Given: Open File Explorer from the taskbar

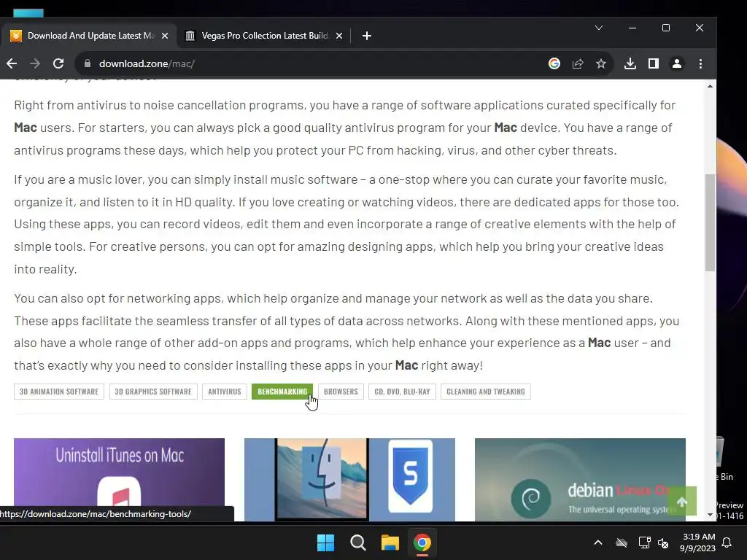Looking at the screenshot, I should [x=390, y=542].
